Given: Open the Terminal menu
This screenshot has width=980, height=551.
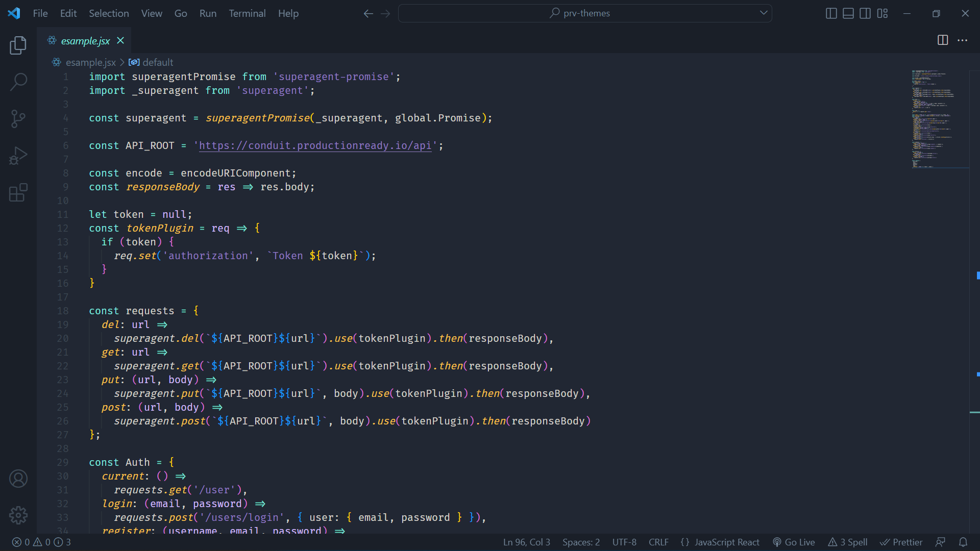Looking at the screenshot, I should tap(247, 13).
